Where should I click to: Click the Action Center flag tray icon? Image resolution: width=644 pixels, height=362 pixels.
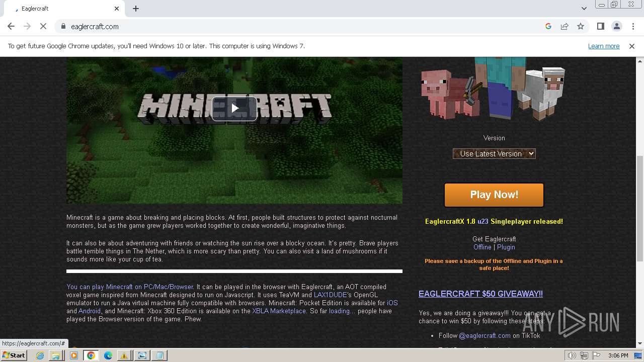pyautogui.click(x=596, y=355)
